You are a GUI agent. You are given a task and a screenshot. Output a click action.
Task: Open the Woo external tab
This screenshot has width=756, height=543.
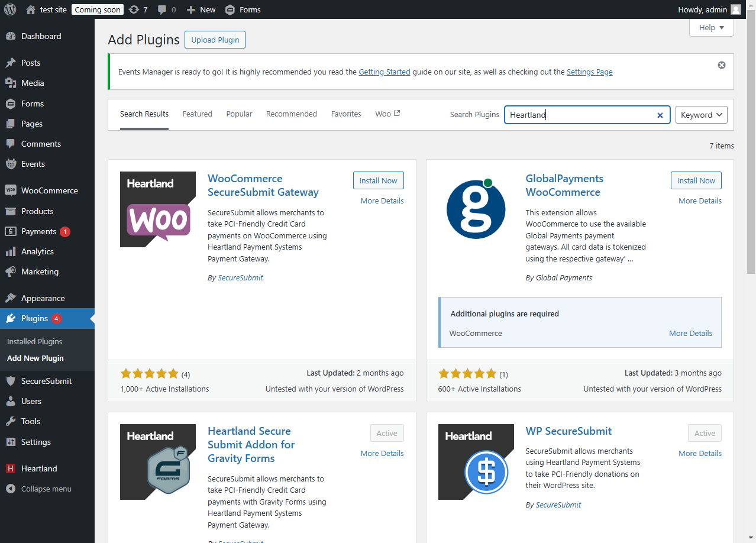coord(387,114)
